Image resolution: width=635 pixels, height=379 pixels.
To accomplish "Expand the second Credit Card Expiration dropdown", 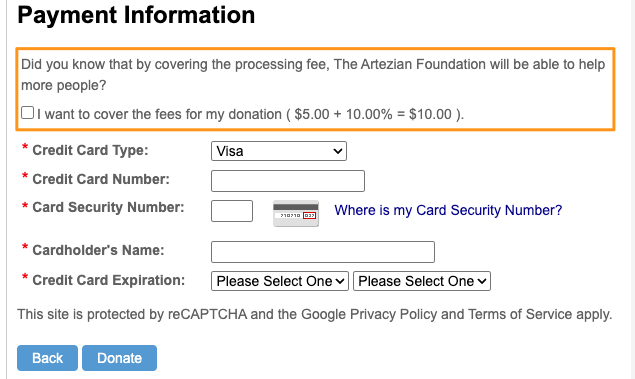I will 422,281.
